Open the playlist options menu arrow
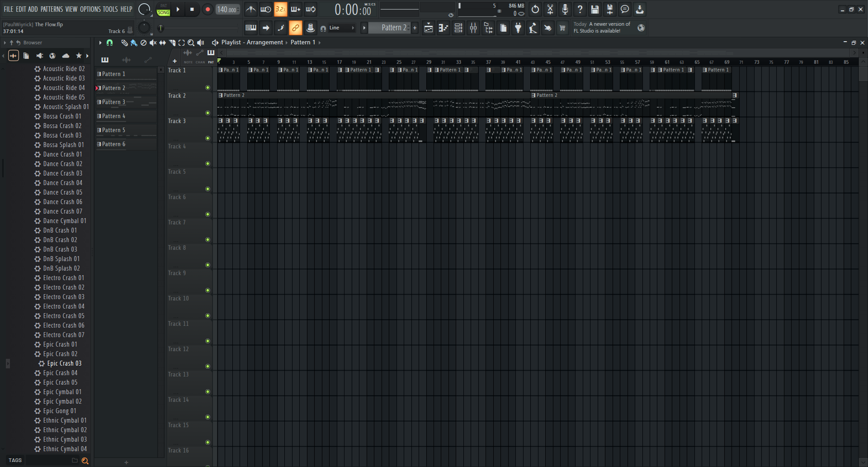Viewport: 868px width, 467px height. pos(100,43)
